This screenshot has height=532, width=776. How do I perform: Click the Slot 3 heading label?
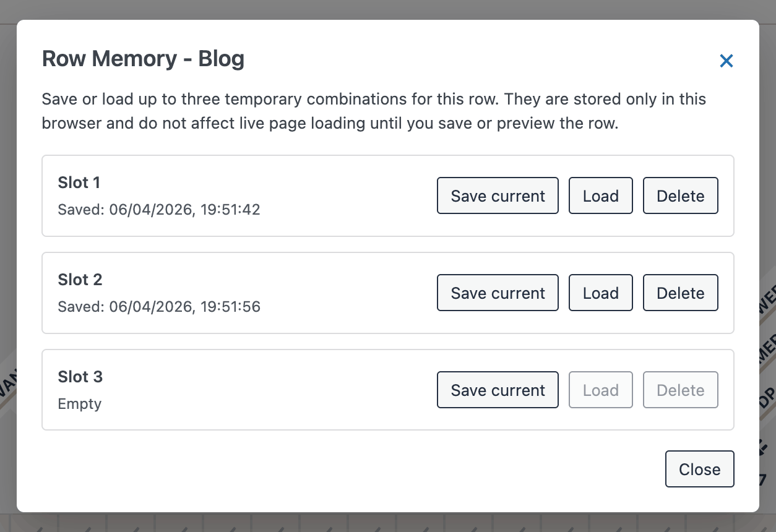click(80, 377)
